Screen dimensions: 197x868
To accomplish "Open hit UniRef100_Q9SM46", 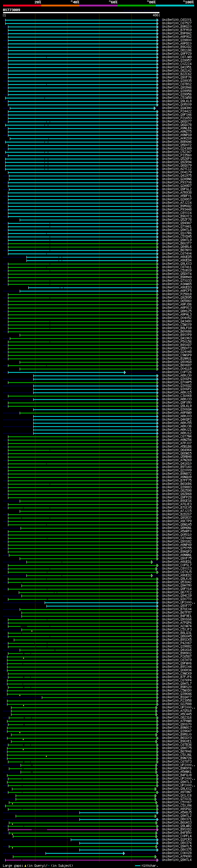I will coord(176,88).
